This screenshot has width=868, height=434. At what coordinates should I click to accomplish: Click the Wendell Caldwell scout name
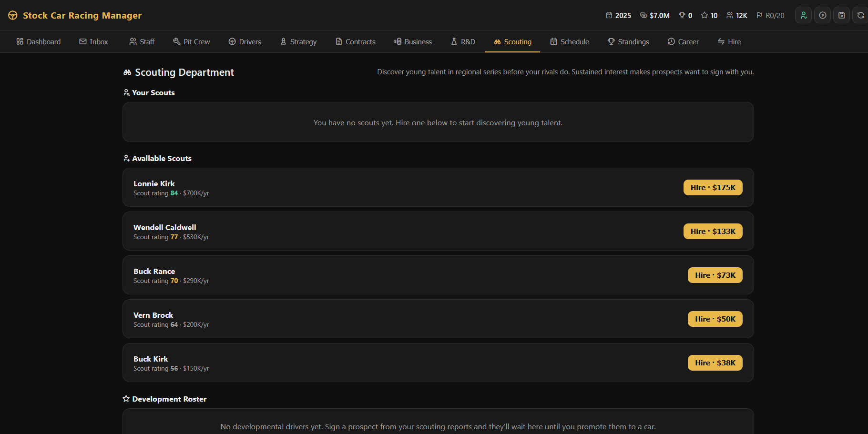[x=165, y=227]
